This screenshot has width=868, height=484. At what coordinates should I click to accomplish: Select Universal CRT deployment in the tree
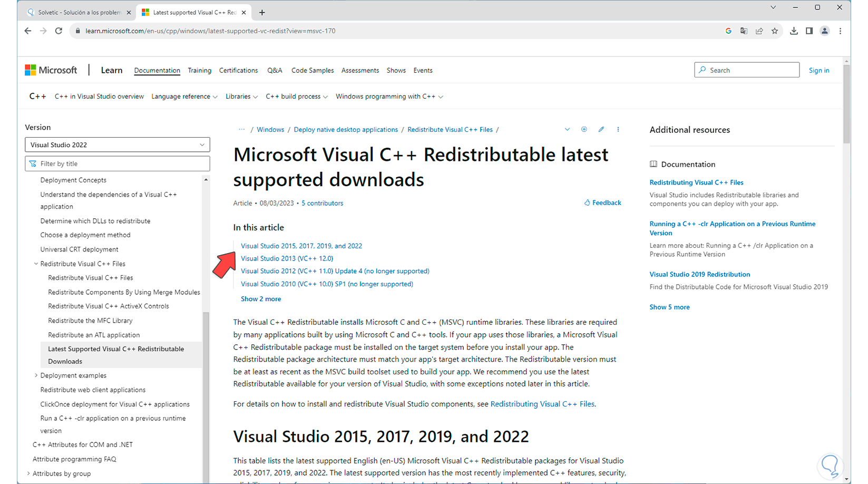pos(79,249)
